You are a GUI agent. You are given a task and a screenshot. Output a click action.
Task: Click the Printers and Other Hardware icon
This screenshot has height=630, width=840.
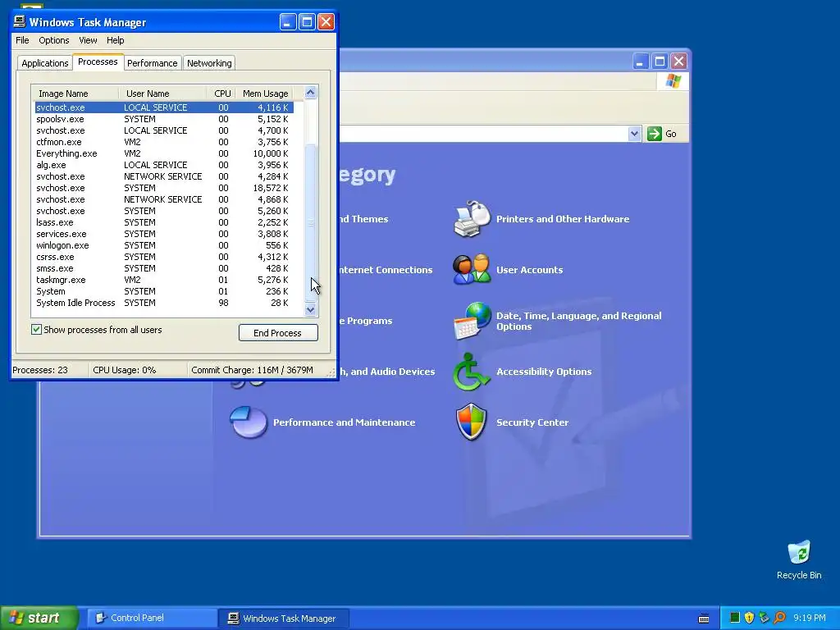coord(472,218)
